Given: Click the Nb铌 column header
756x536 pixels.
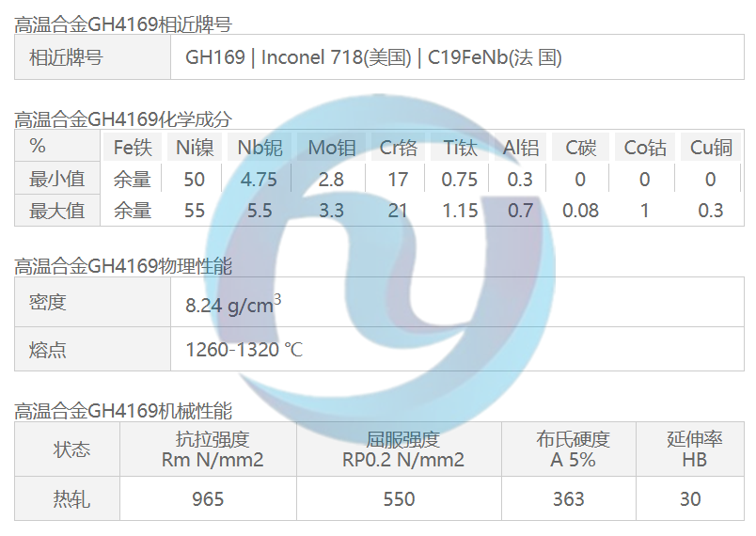Looking at the screenshot, I should point(260,148).
